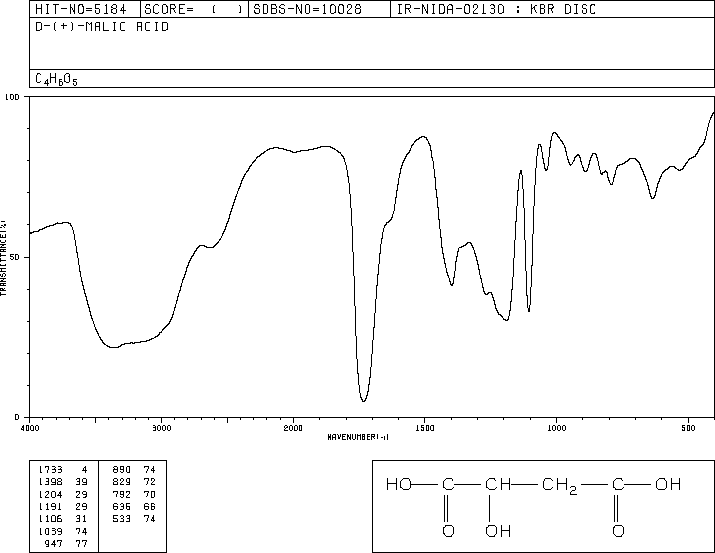The width and height of the screenshot is (715, 553).
Task: Select peak value 1204 in the table
Action: (51, 494)
